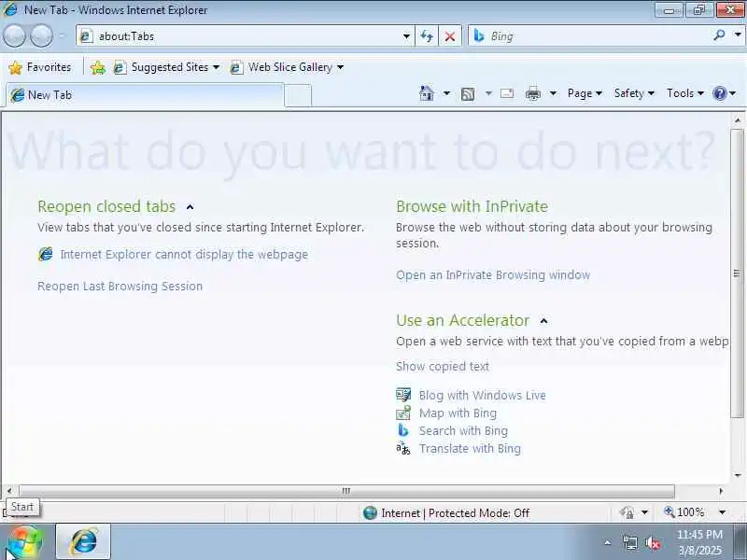Click Show copied text link
The height and width of the screenshot is (560, 747).
coord(443,366)
